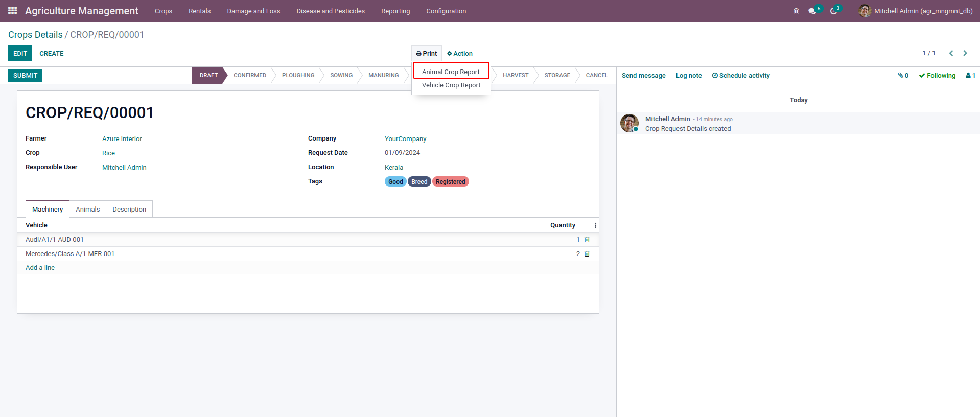This screenshot has height=417, width=980.
Task: Select the PLOUGHING status stage
Action: (x=298, y=76)
